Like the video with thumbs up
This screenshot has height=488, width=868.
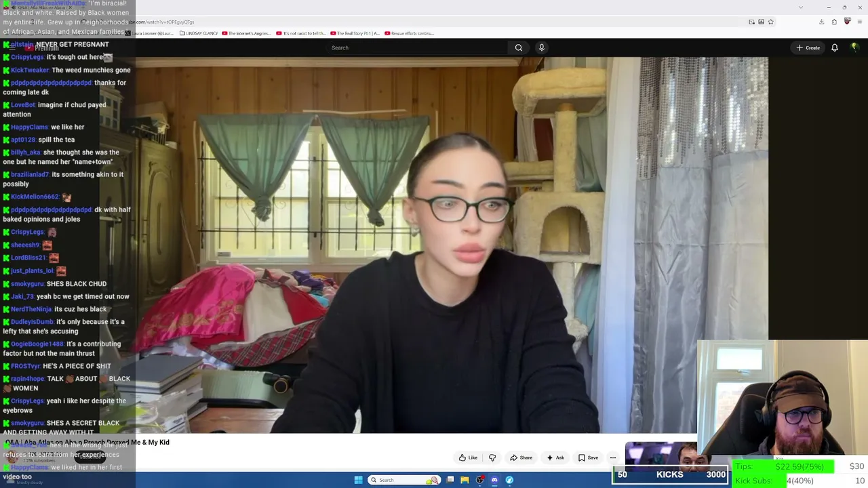469,457
